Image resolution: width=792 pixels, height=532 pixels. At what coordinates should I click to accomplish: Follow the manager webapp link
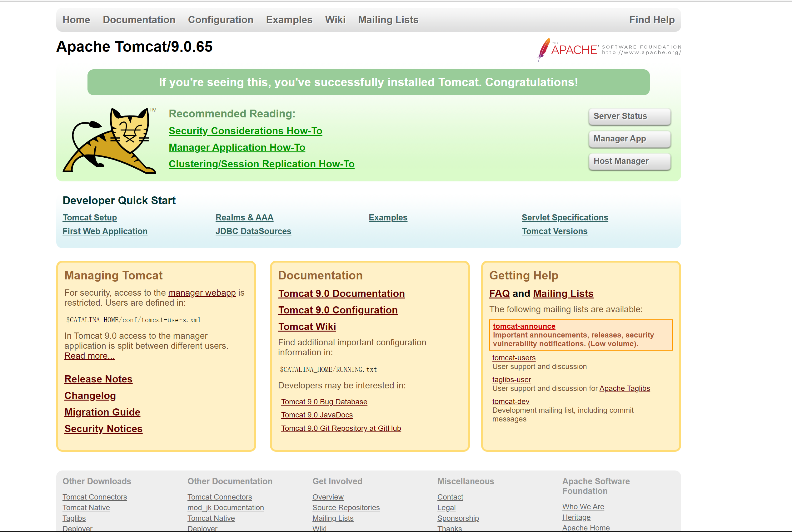[x=202, y=293]
